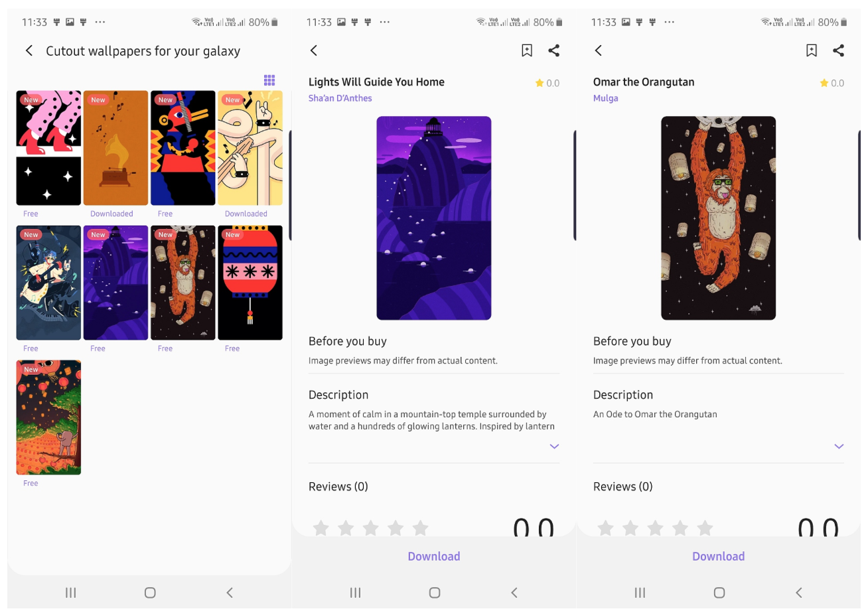This screenshot has height=613, width=868.
Task: Open orange gramophone wallpaper thumbnail
Action: pos(115,148)
